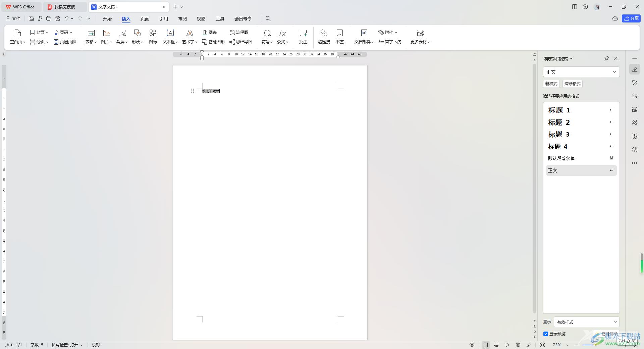Toggle eye protection mode icon in status bar
The image size is (644, 349).
tap(472, 345)
